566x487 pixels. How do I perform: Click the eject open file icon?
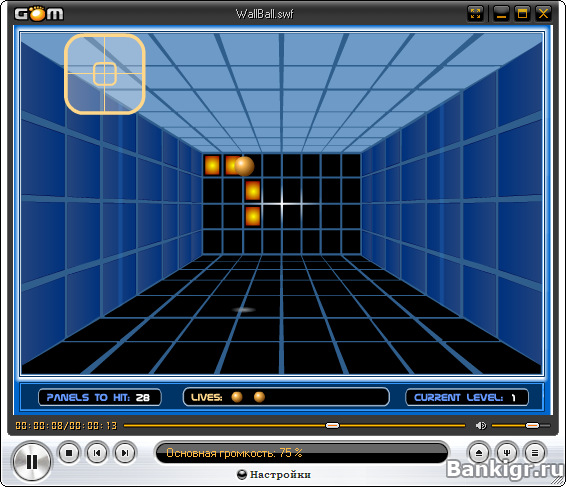479,453
